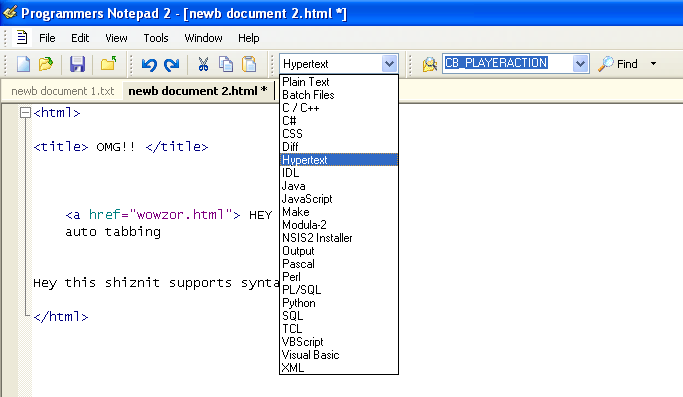This screenshot has height=397, width=683.
Task: Select JavaScript scheme
Action: pyautogui.click(x=339, y=199)
